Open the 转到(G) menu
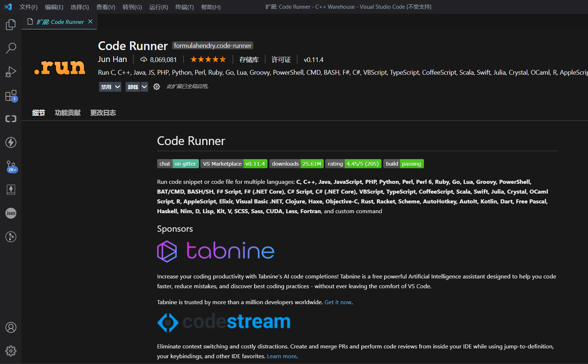This screenshot has height=364, width=588. [x=132, y=7]
